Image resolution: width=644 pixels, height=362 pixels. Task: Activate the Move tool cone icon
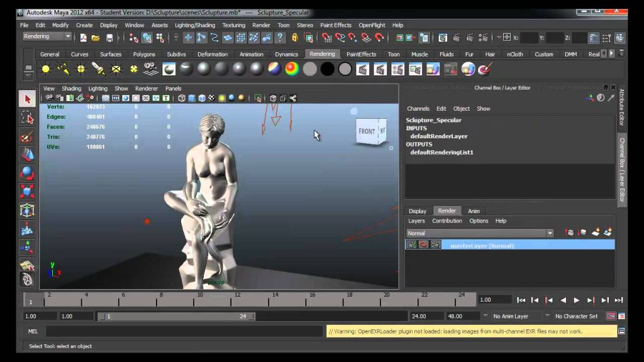(27, 155)
